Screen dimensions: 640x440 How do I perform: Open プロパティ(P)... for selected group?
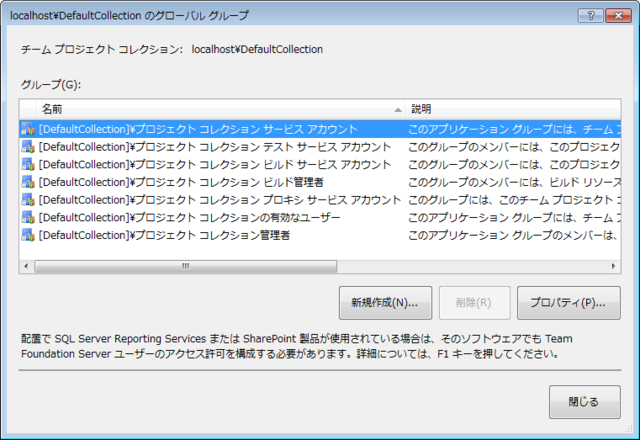(x=569, y=303)
